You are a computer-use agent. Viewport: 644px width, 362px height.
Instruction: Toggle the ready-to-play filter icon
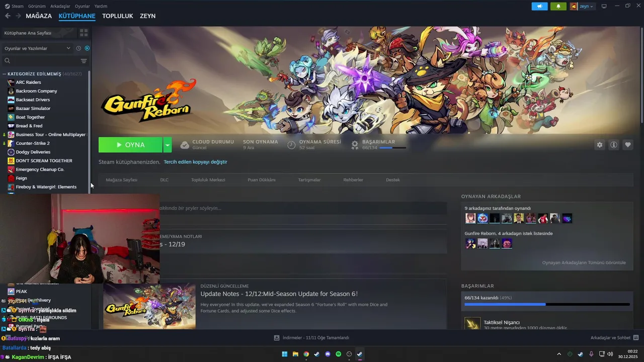(87, 48)
